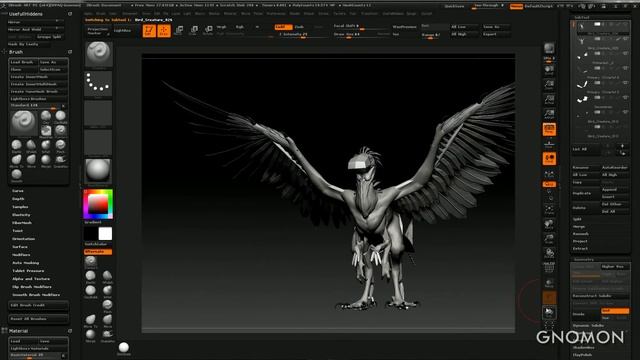640x360 pixels.
Task: Expand the Curve brush section
Action: coord(18,191)
